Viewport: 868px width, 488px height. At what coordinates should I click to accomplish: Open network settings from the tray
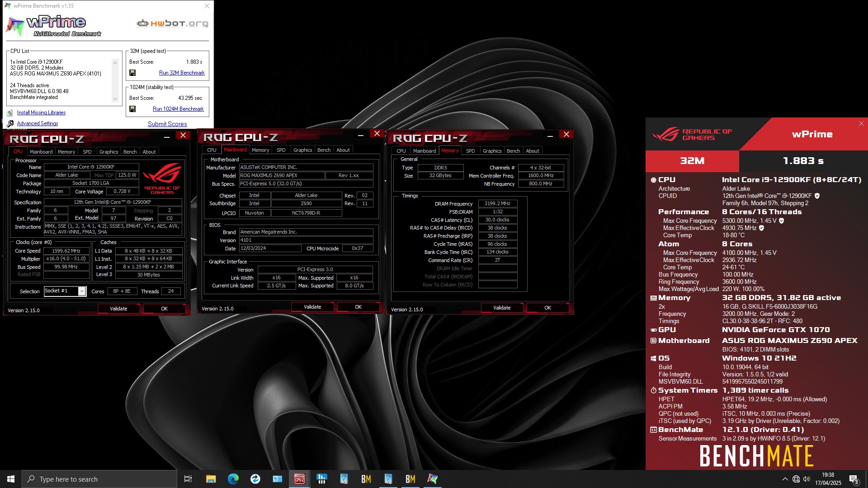(796, 479)
